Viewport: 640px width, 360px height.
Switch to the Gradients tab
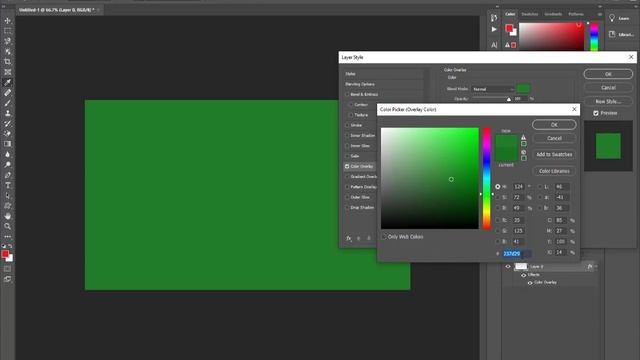pos(553,14)
